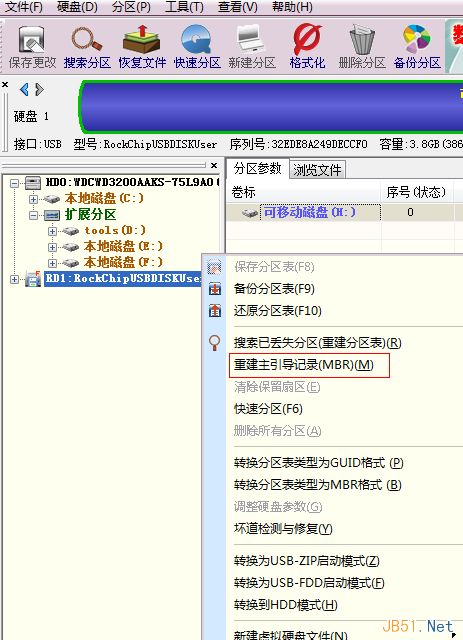Select 转换为USB-ZIP启动模式

307,561
